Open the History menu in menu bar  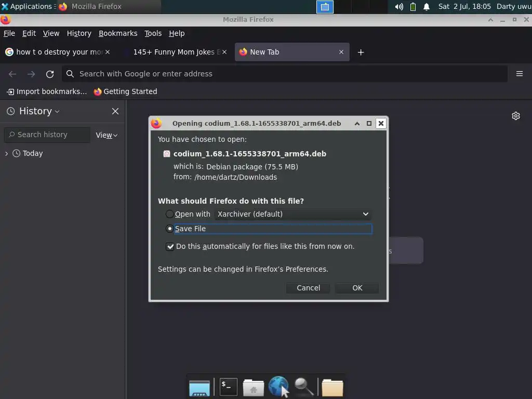click(79, 33)
